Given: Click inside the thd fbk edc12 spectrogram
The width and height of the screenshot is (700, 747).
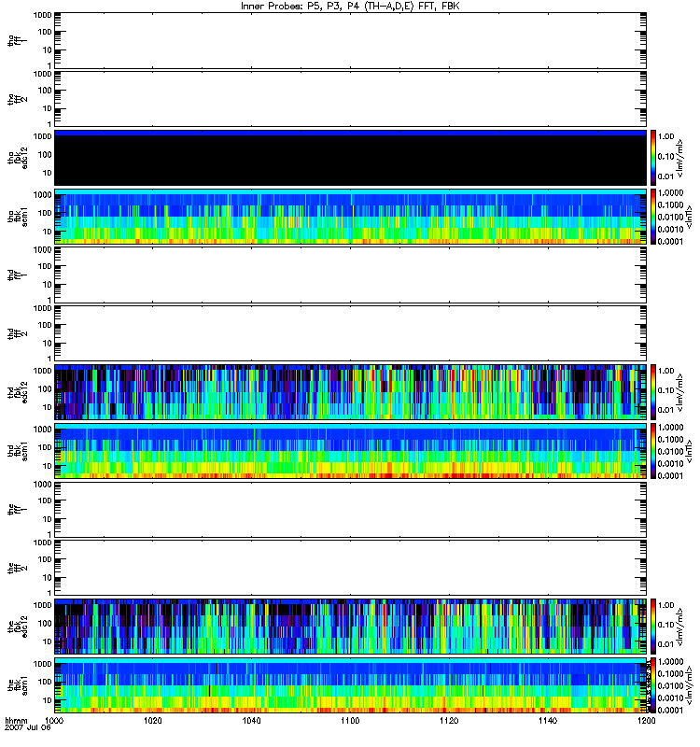Looking at the screenshot, I should [x=350, y=392].
